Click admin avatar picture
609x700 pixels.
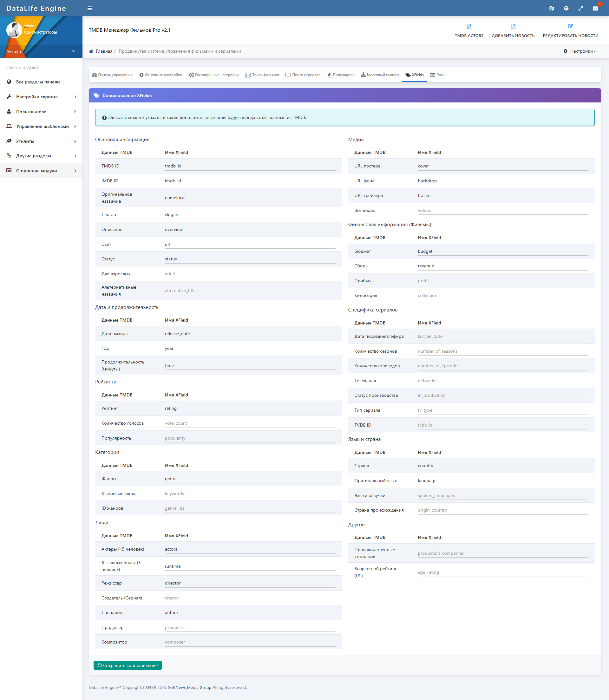(x=14, y=30)
